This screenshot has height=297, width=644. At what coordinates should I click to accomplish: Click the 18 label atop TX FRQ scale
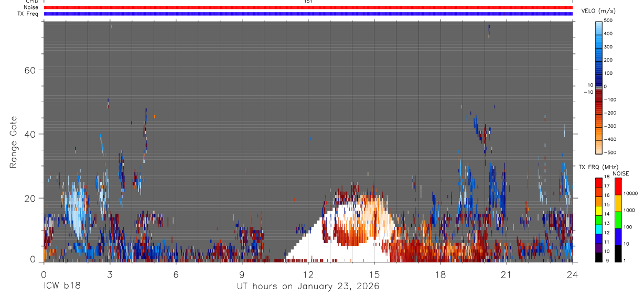tap(606, 177)
